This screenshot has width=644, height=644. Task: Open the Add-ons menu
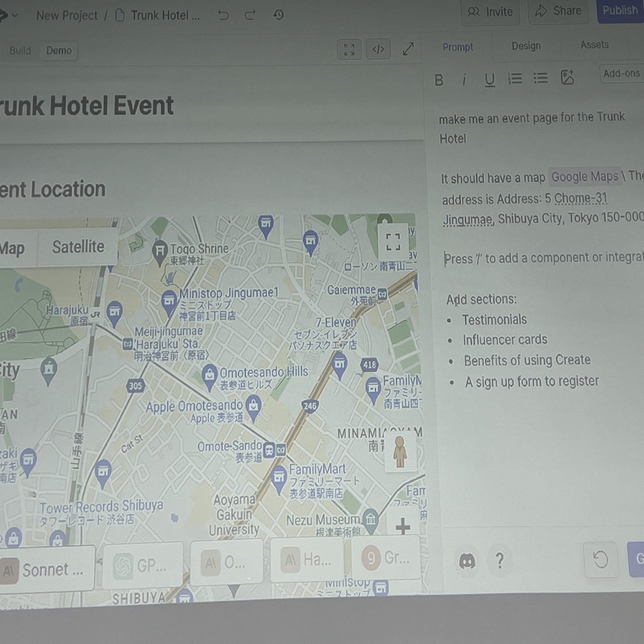point(622,73)
